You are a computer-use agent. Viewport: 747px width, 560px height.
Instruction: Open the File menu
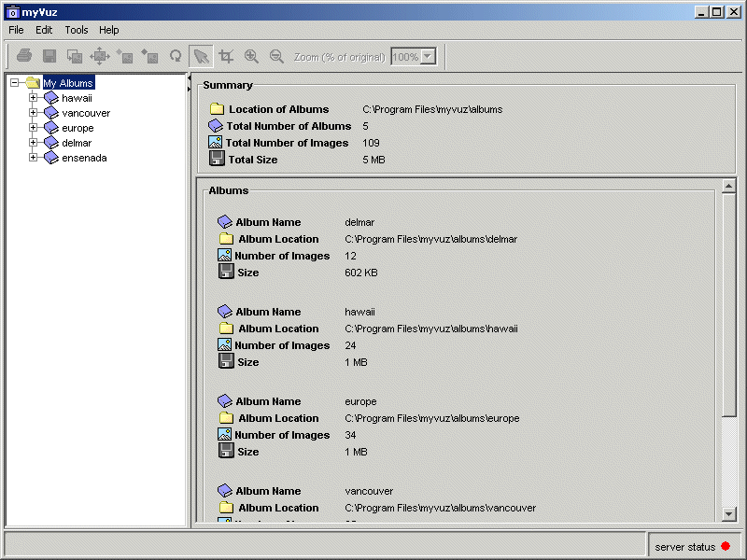click(x=16, y=30)
